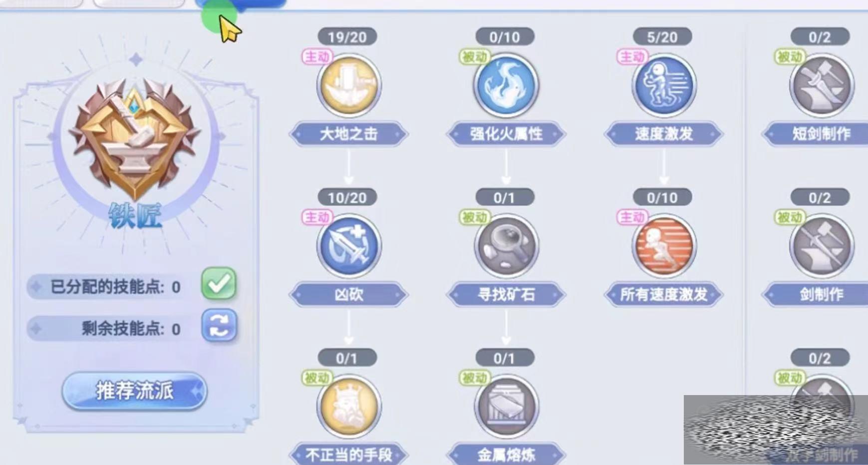Select the 剑制作 crafting skill icon
This screenshot has height=465, width=868.
(x=821, y=246)
